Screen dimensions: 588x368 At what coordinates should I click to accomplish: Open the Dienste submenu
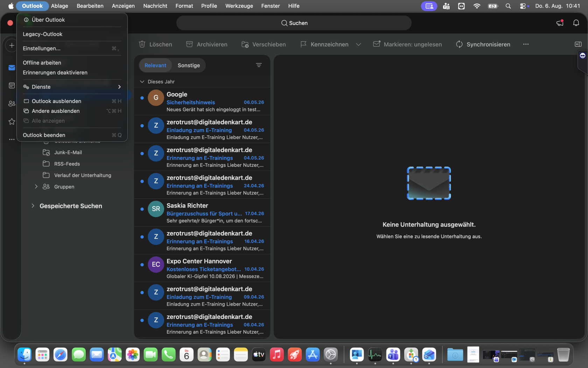[x=72, y=87]
